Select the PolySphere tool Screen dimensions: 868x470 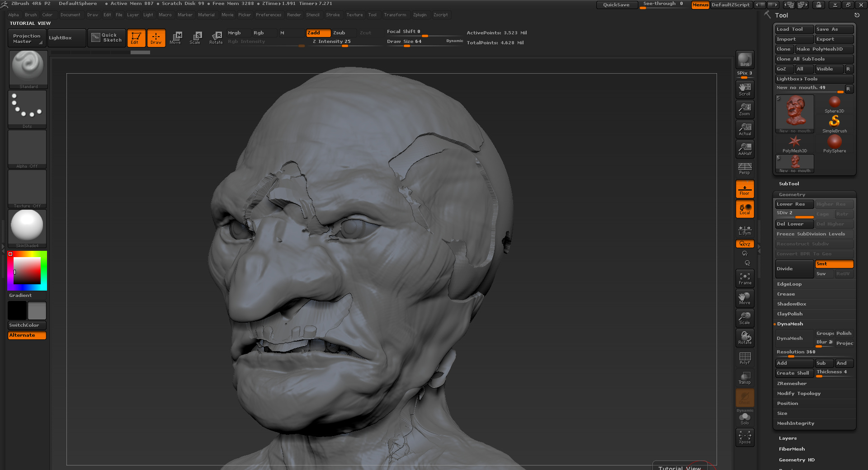click(834, 144)
